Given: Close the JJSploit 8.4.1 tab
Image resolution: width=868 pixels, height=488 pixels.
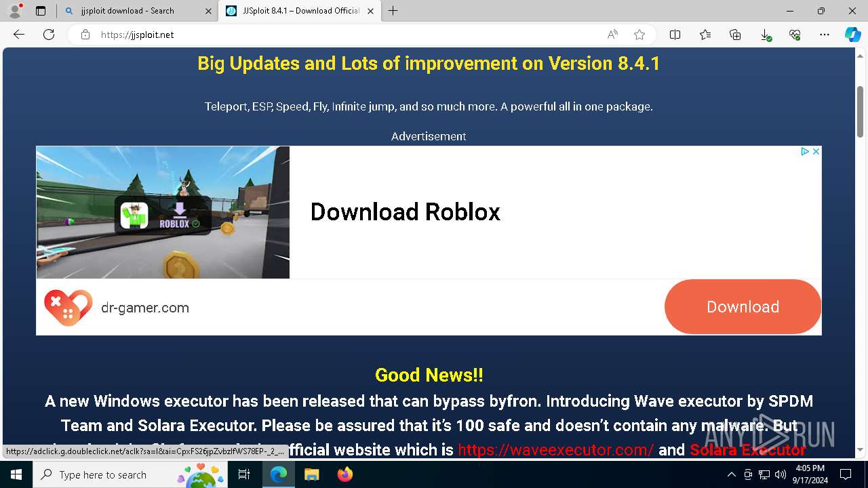Looking at the screenshot, I should [x=370, y=11].
